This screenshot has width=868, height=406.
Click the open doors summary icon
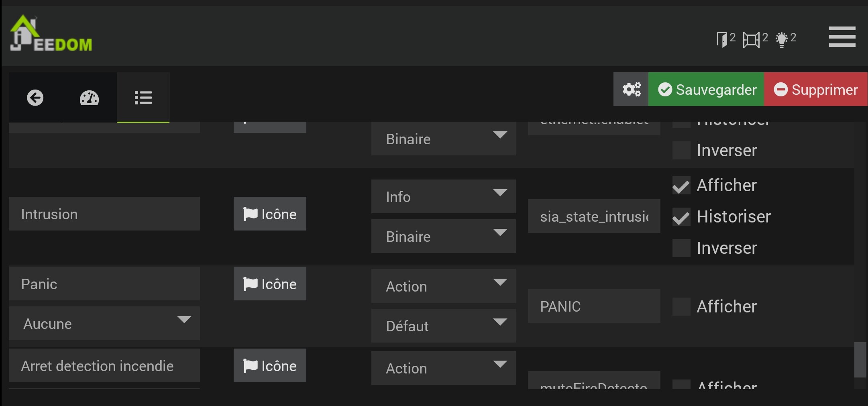click(722, 39)
